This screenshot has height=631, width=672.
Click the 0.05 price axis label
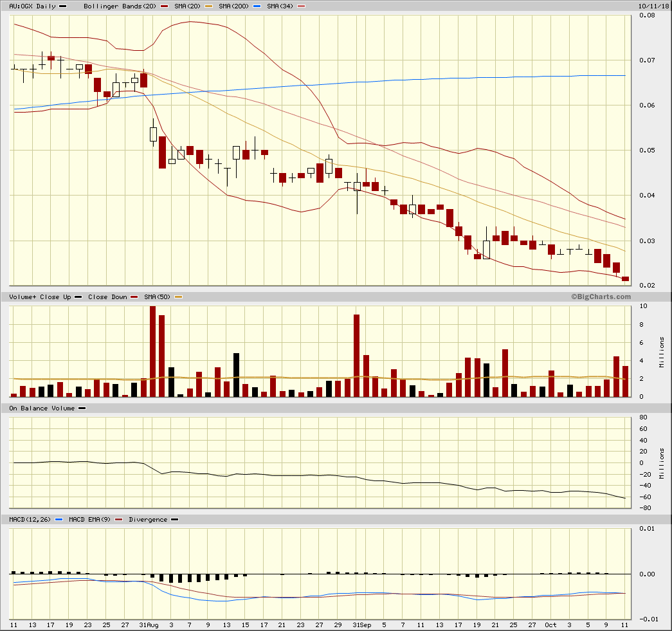pos(647,150)
